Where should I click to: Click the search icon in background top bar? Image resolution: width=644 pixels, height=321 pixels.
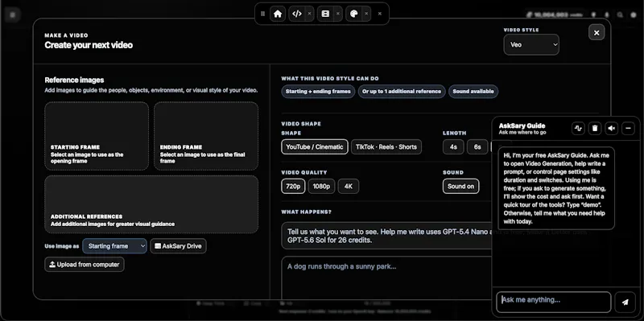620,14
